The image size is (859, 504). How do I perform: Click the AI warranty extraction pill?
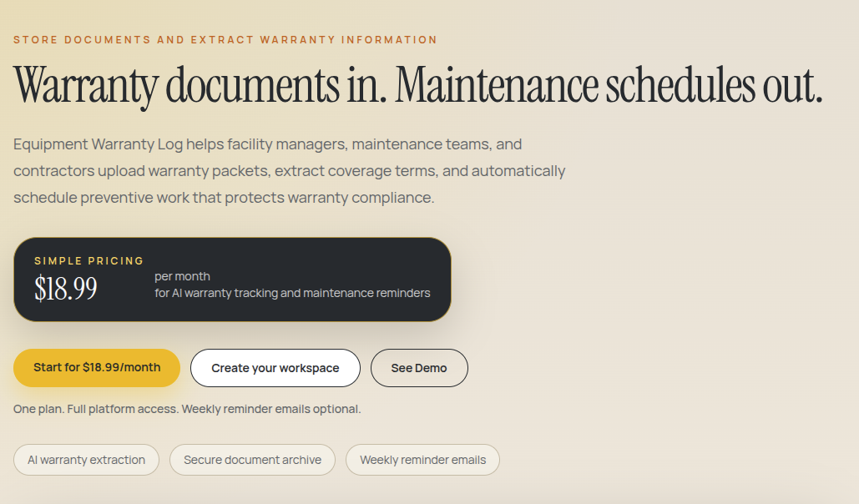[x=86, y=459]
